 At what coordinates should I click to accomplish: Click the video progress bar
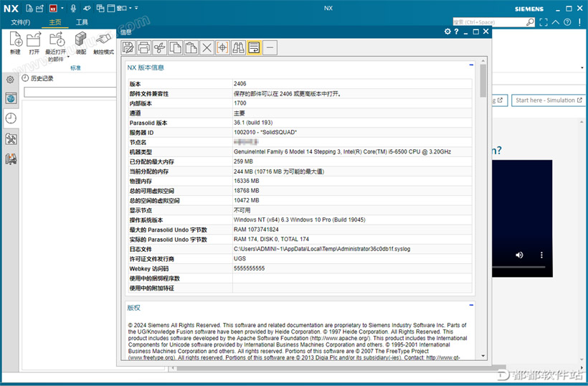coord(518,267)
